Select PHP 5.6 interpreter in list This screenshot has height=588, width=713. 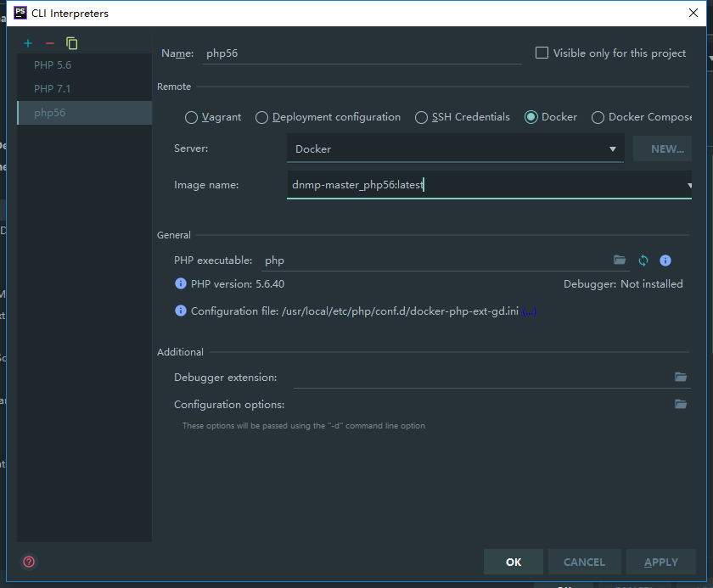(x=84, y=65)
